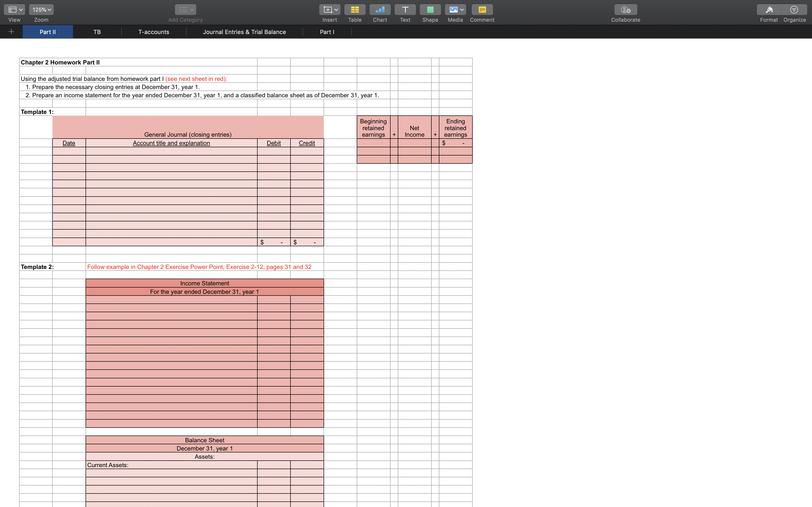Open the Media browser
The width and height of the screenshot is (812, 507).
453,10
